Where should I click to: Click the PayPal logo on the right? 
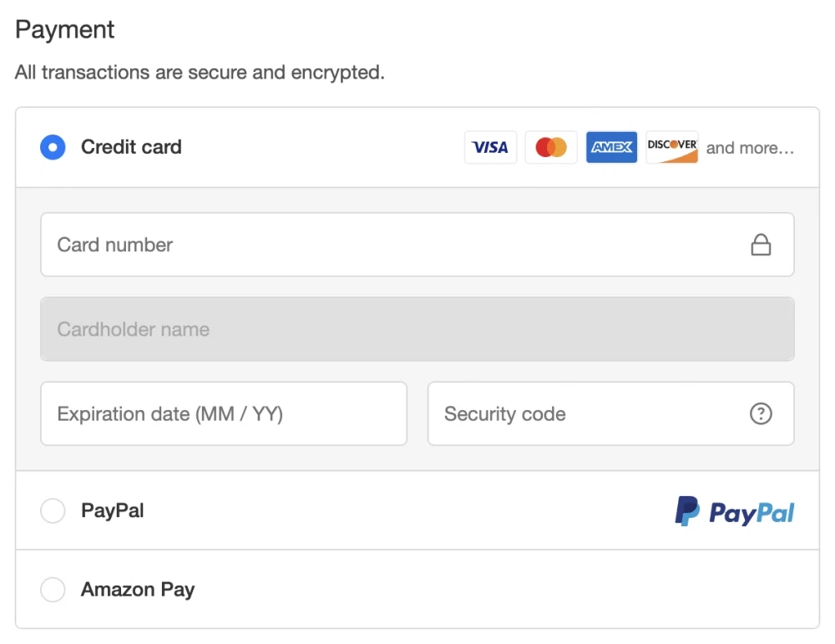tap(733, 510)
